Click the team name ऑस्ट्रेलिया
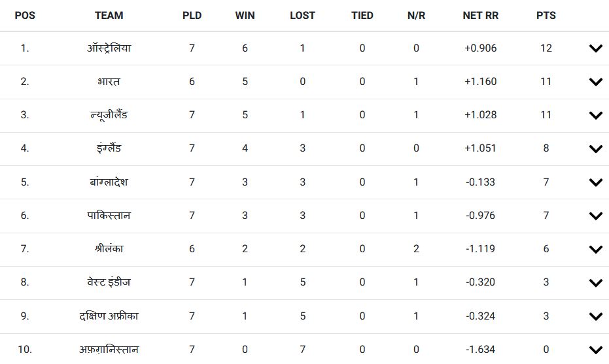Screen dimensions: 609x364 [109, 48]
